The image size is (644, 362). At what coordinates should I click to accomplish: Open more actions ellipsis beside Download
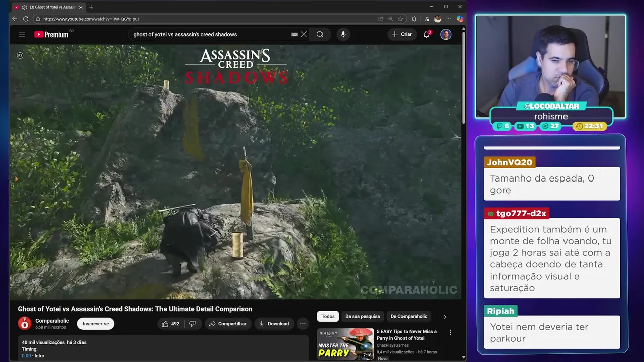point(303,324)
